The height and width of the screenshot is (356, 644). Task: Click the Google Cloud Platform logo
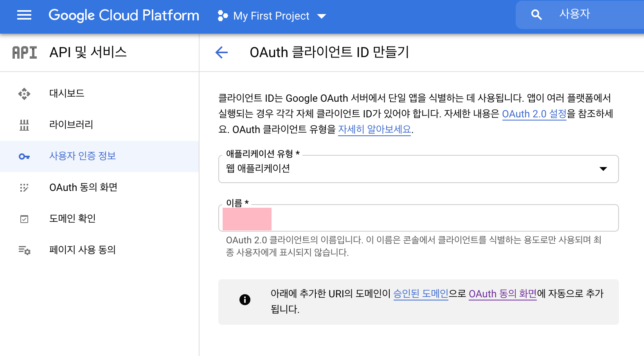[124, 16]
